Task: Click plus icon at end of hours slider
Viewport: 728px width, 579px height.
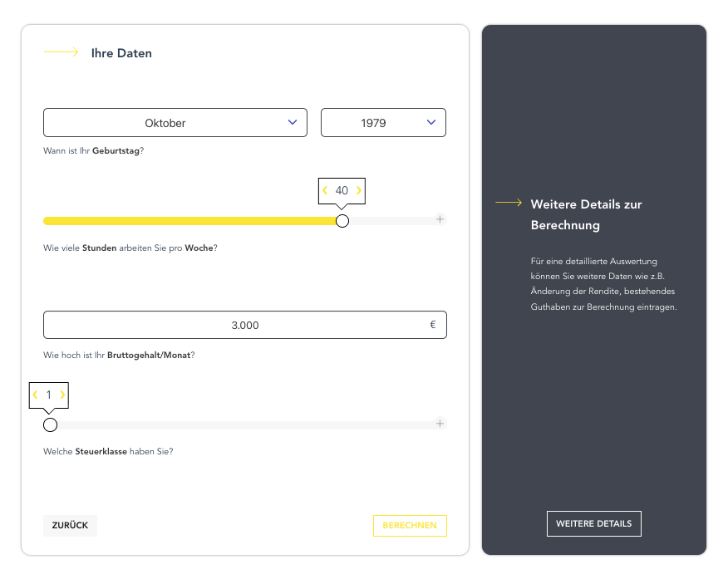Action: pos(440,220)
